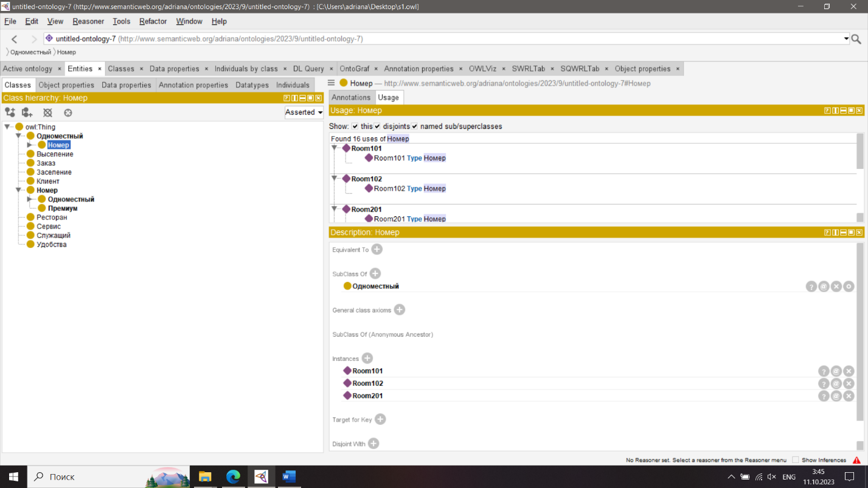Open the Tools menu
This screenshot has width=868, height=488.
(121, 21)
